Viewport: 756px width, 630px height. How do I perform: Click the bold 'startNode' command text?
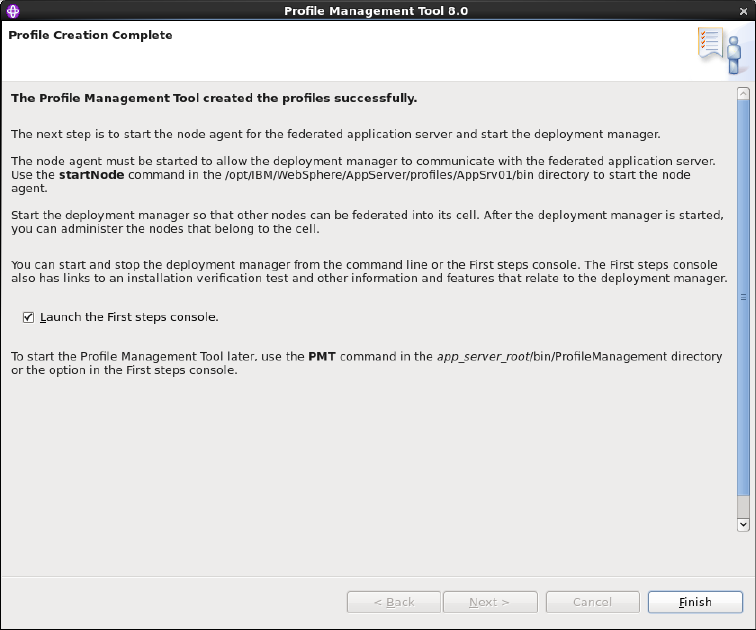(92, 174)
